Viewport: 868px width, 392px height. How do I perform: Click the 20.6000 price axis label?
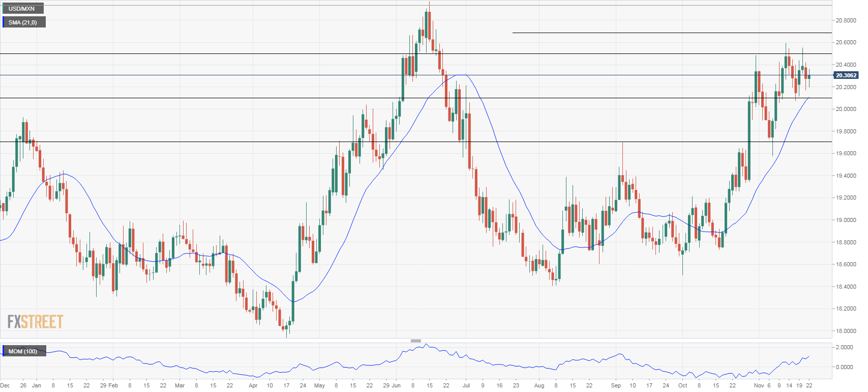[x=846, y=43]
